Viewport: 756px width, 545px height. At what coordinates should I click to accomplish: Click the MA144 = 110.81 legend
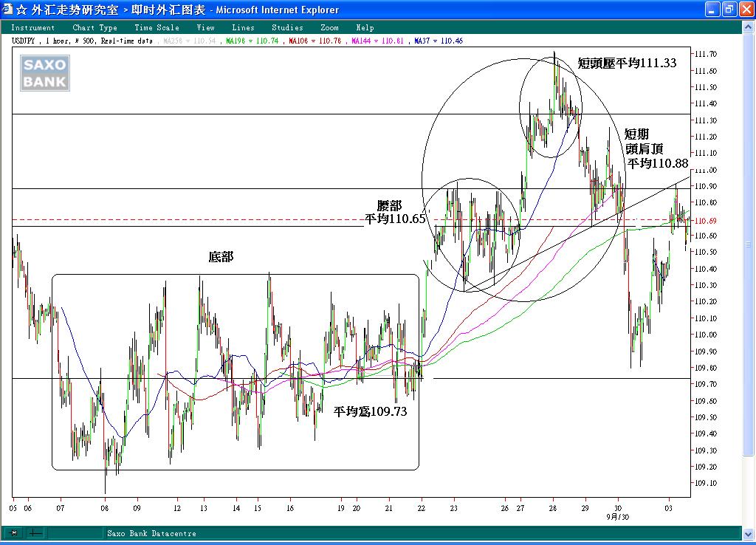pyautogui.click(x=377, y=41)
